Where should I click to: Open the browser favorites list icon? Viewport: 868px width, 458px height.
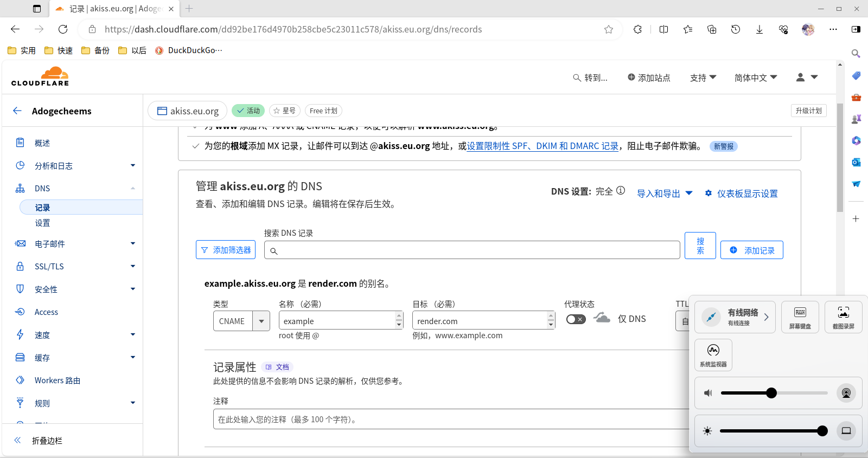click(x=688, y=29)
